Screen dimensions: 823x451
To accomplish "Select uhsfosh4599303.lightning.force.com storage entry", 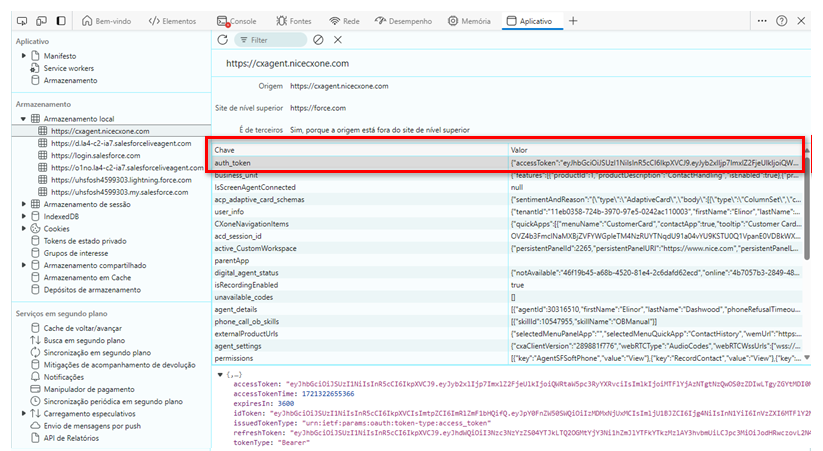I will [121, 180].
